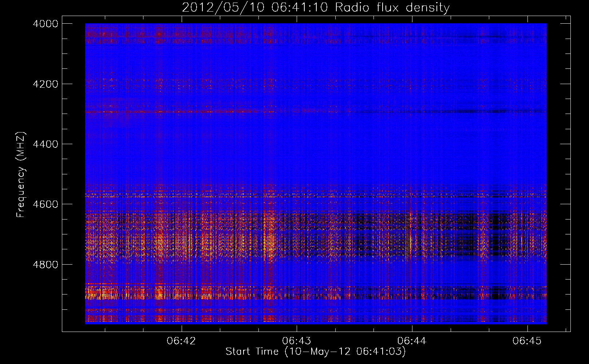Click the 4600 frequency tick label

click(x=46, y=204)
